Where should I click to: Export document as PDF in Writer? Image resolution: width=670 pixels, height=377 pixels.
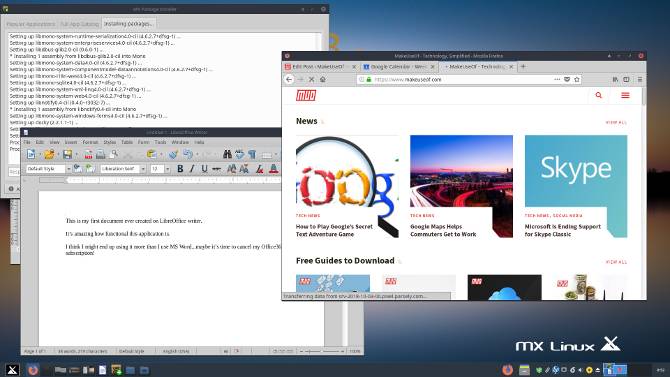[88, 154]
